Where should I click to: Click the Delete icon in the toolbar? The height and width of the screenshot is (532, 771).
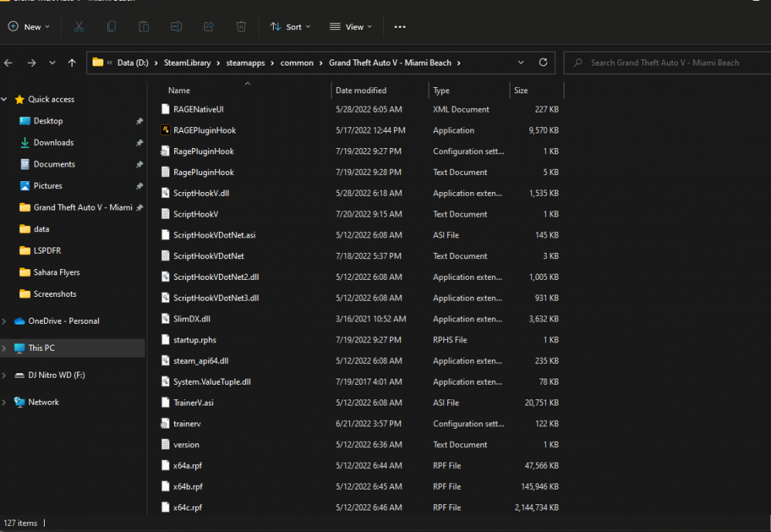(x=241, y=26)
